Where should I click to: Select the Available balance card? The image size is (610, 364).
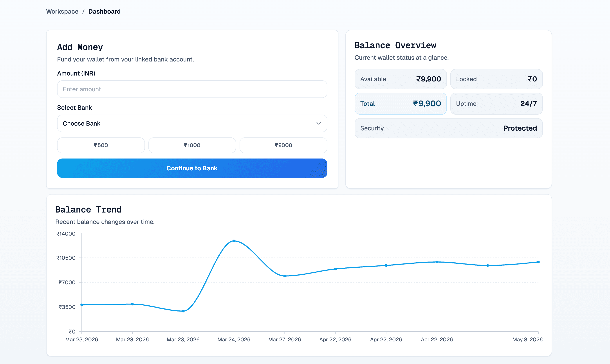tap(401, 79)
